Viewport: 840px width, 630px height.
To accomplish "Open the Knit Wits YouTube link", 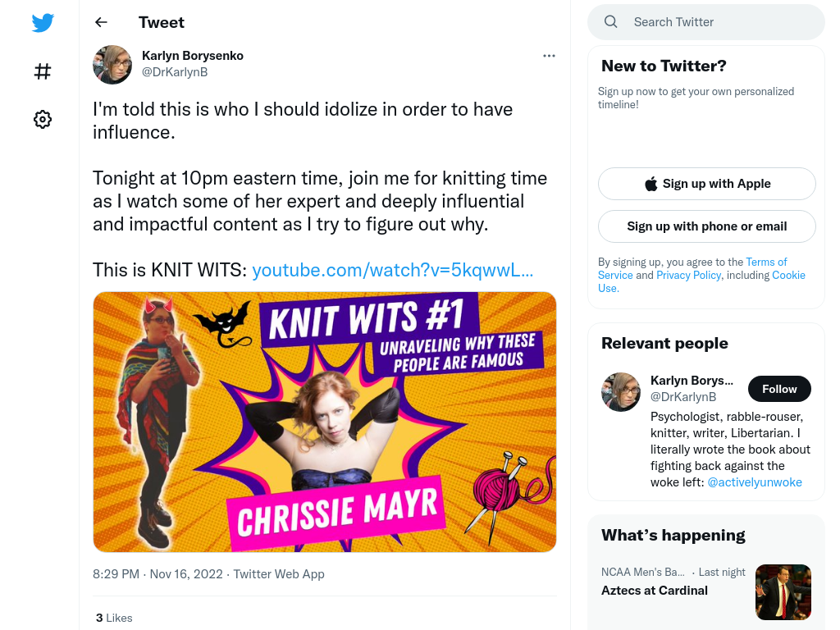I will pyautogui.click(x=393, y=270).
